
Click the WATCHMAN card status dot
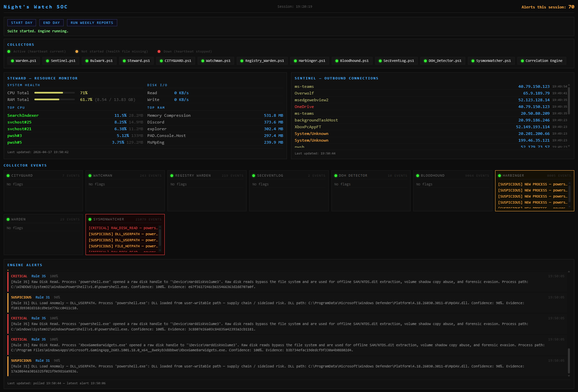[x=90, y=176]
